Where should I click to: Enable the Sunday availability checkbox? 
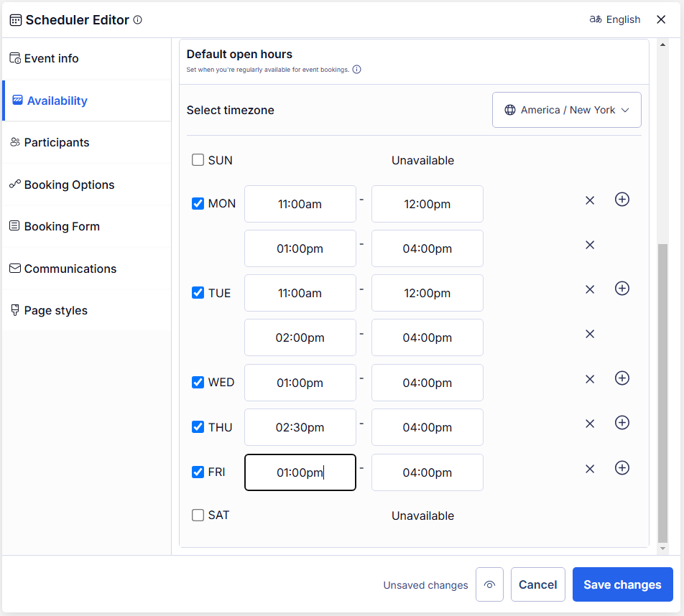(198, 160)
